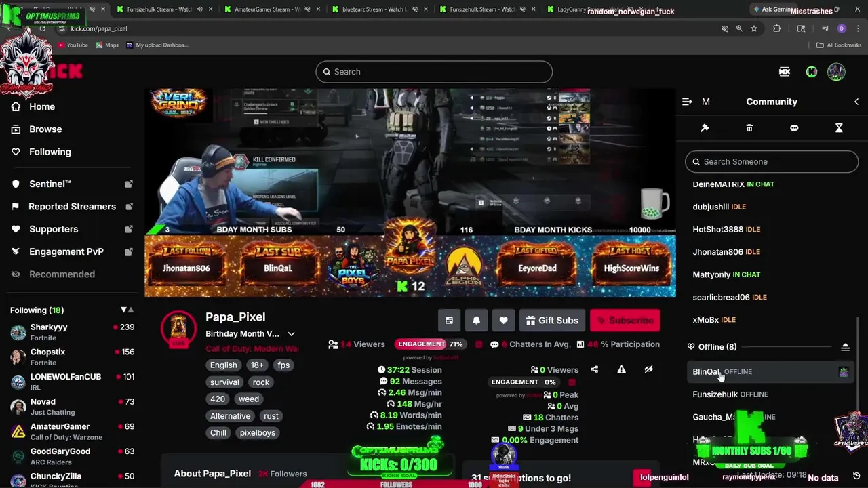Click the external link icon beside Sentinel™
This screenshot has height=488, width=868.
click(129, 184)
